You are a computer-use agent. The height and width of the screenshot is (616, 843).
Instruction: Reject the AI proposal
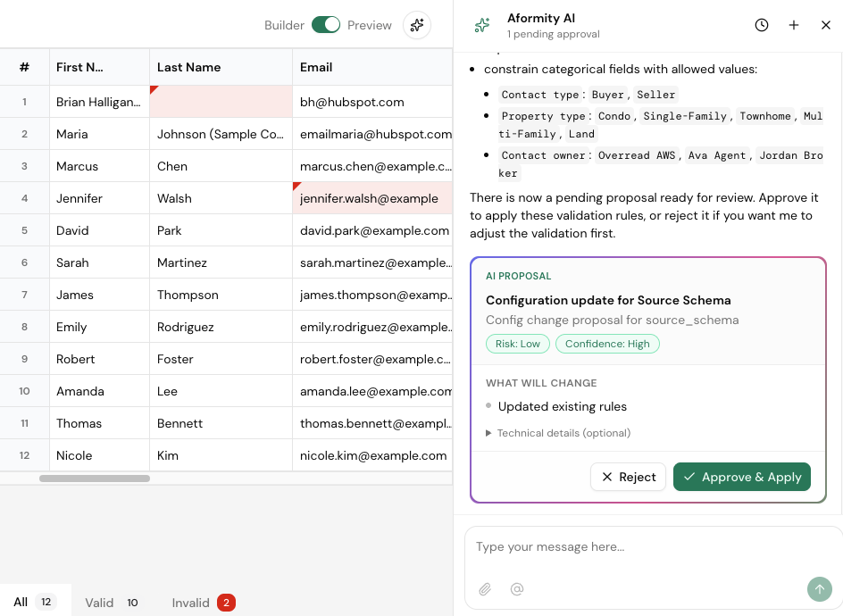(x=628, y=477)
